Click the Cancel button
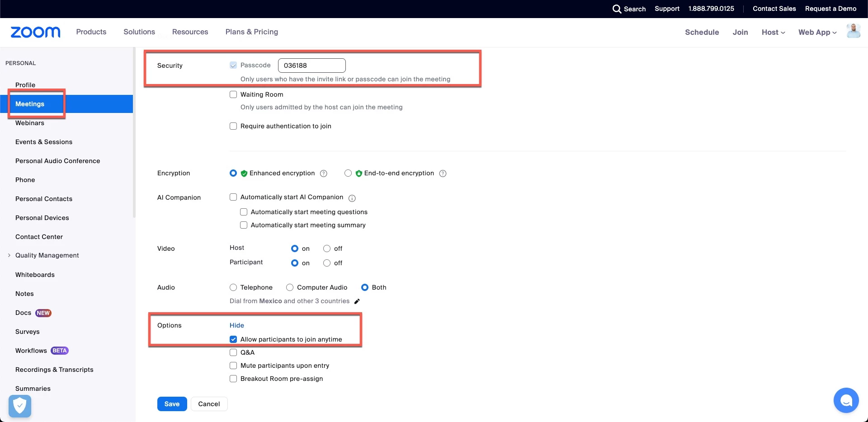Viewport: 868px width, 422px height. click(x=209, y=404)
